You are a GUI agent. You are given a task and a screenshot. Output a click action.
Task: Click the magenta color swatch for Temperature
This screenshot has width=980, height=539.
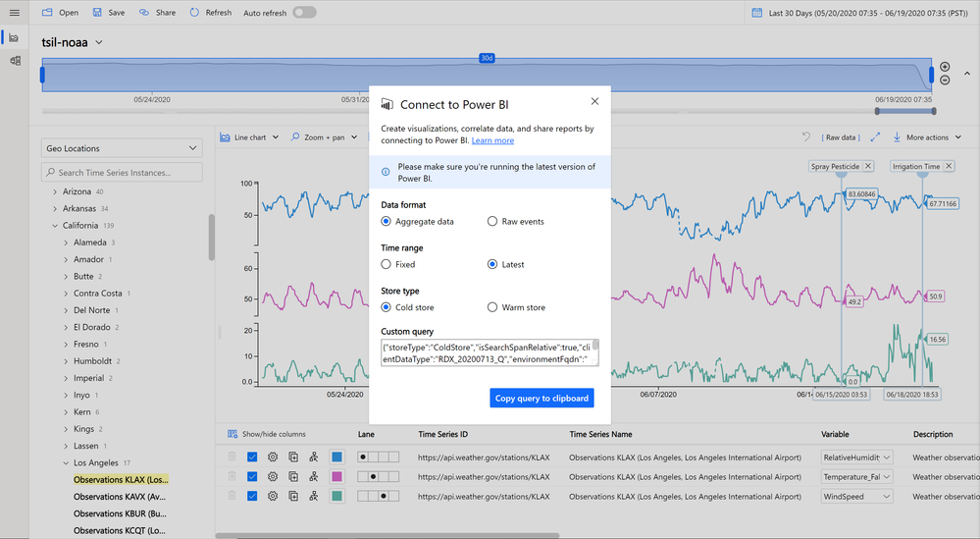(x=336, y=476)
